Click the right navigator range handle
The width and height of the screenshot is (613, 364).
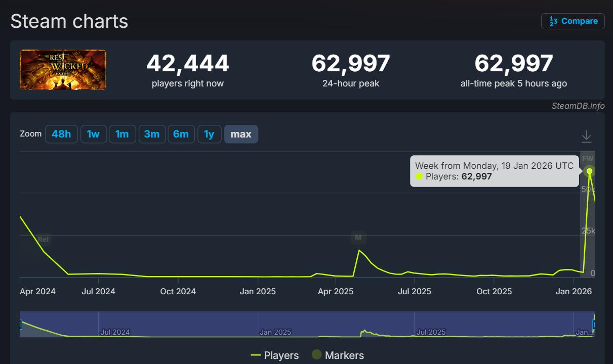point(594,325)
